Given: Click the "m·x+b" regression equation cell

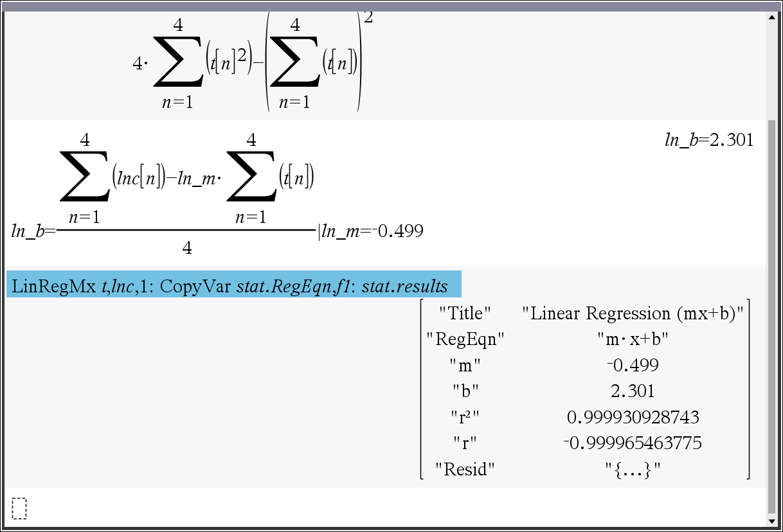Looking at the screenshot, I should tap(633, 339).
